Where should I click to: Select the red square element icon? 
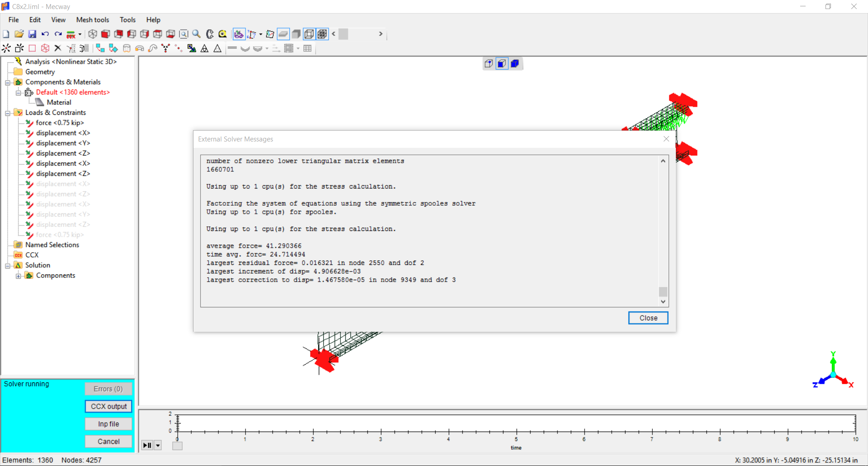point(32,48)
